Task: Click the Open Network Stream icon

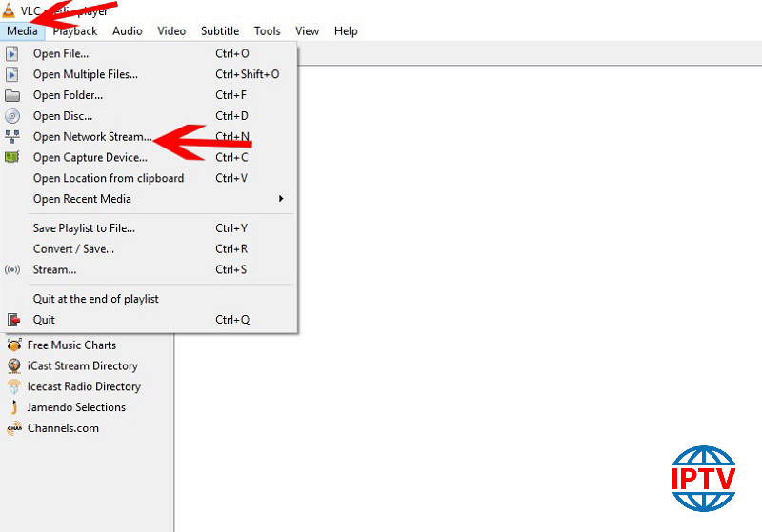Action: tap(12, 137)
